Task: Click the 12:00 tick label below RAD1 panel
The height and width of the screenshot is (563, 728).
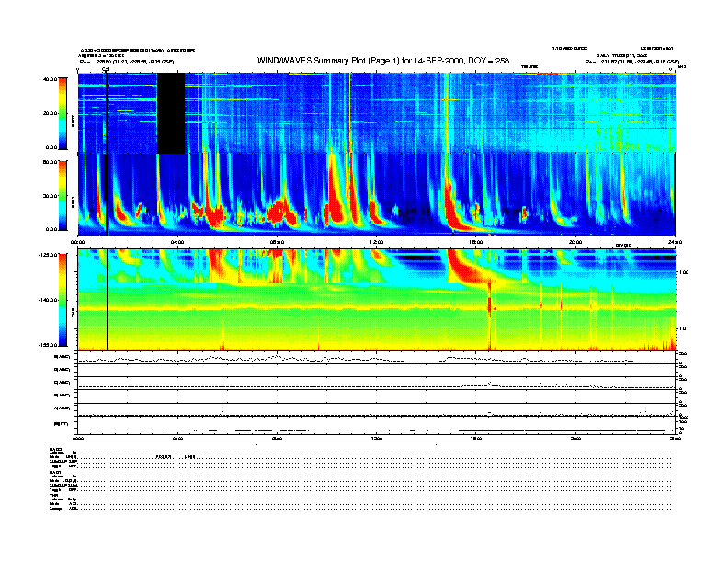Action: [376, 242]
